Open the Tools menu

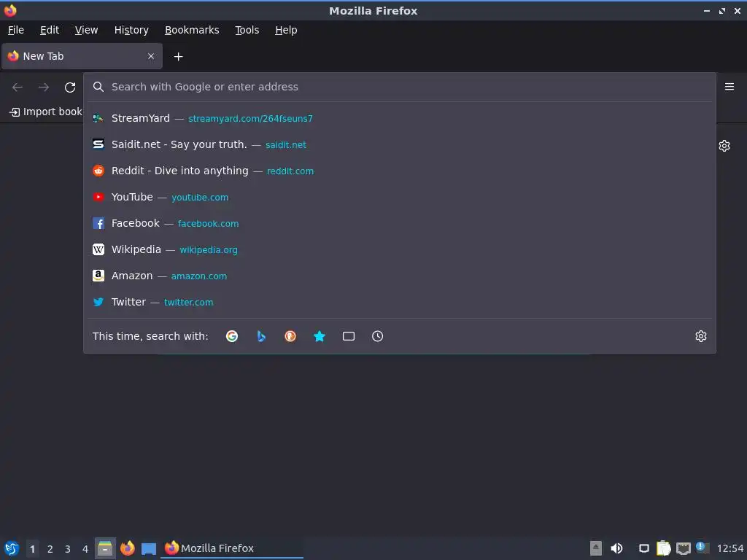click(x=247, y=30)
